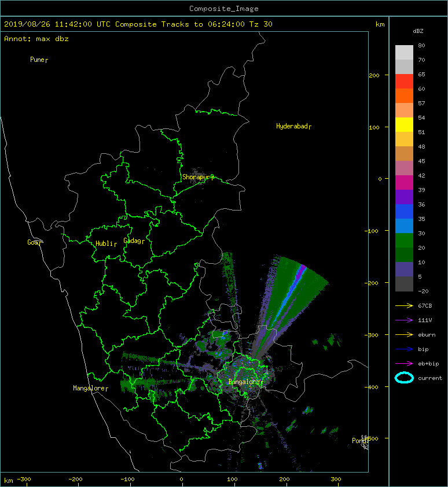Click the gray radar echo at Shorapur
The width and height of the screenshot is (448, 487).
point(198,178)
